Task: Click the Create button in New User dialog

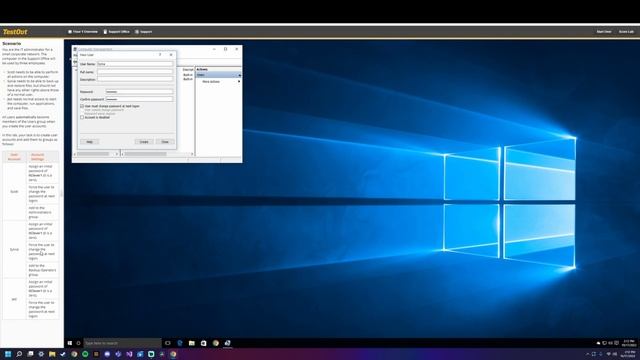Action: point(144,142)
